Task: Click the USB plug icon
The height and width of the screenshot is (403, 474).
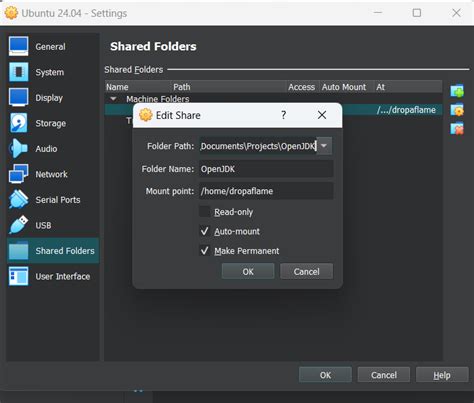Action: point(19,225)
